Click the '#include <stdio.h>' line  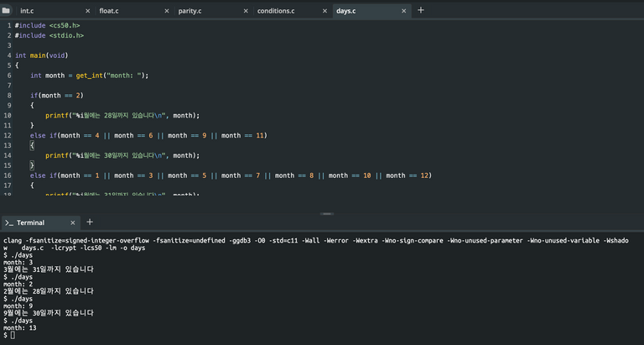(49, 35)
